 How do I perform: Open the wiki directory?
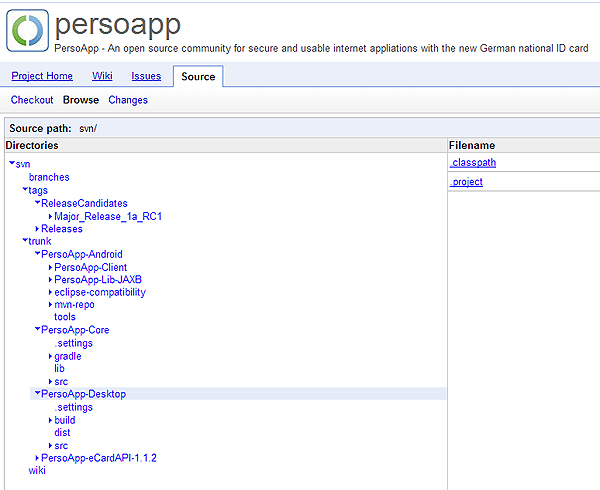click(x=37, y=470)
